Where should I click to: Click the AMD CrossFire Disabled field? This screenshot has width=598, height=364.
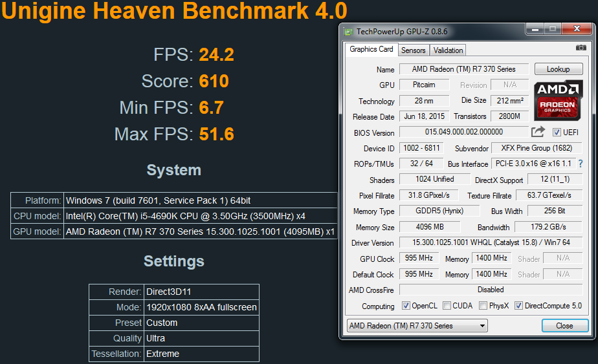491,290
